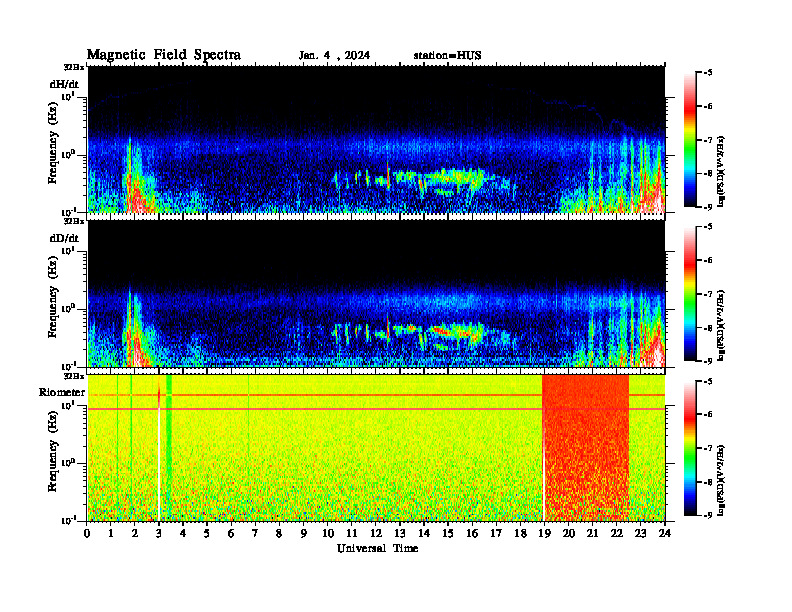Screen dimensions: 792x612
Task: Click the -7 tick on dD/dt color bar
Action: (707, 294)
